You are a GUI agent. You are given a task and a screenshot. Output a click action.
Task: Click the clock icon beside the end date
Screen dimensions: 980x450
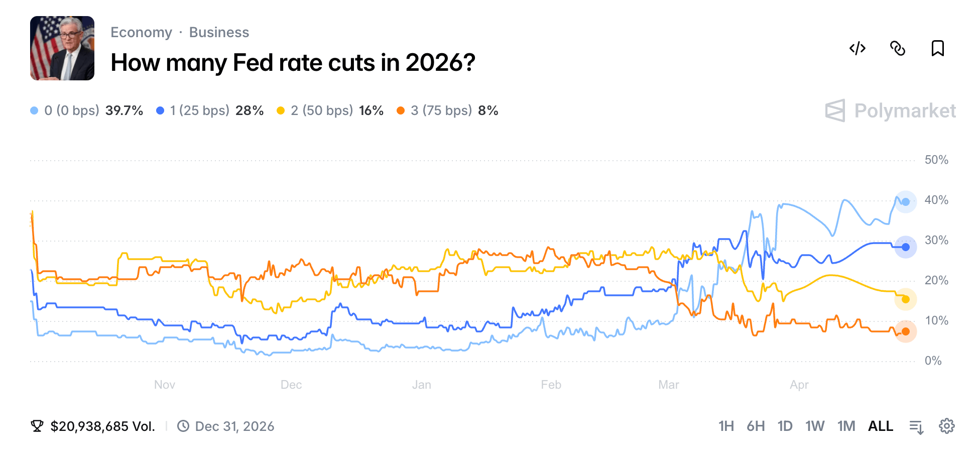coord(183,426)
